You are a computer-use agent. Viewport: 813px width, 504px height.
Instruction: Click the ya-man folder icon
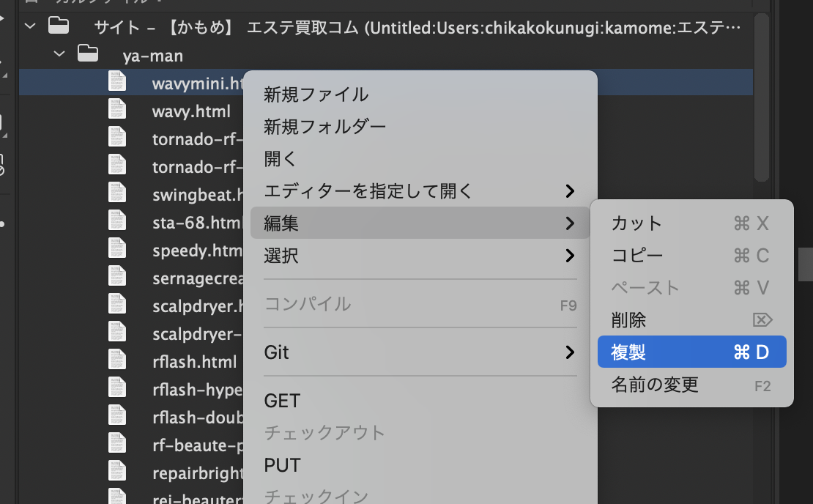pos(87,53)
